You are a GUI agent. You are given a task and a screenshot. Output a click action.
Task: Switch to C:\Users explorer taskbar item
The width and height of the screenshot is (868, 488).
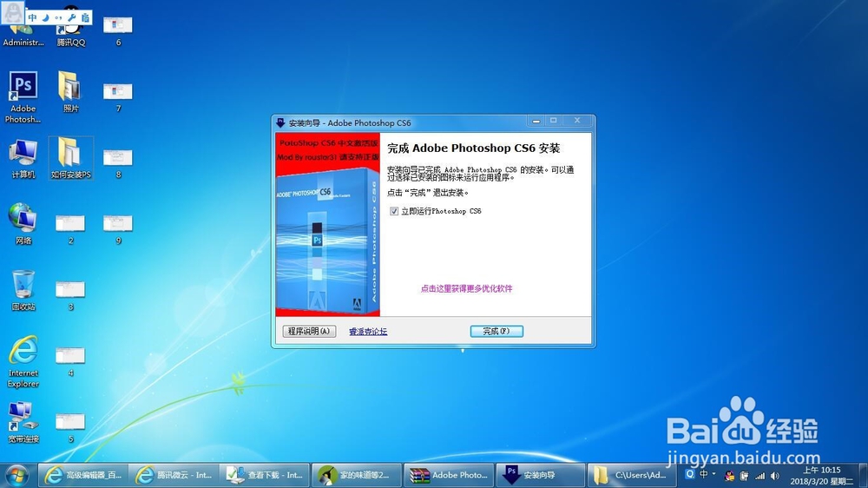pyautogui.click(x=632, y=475)
